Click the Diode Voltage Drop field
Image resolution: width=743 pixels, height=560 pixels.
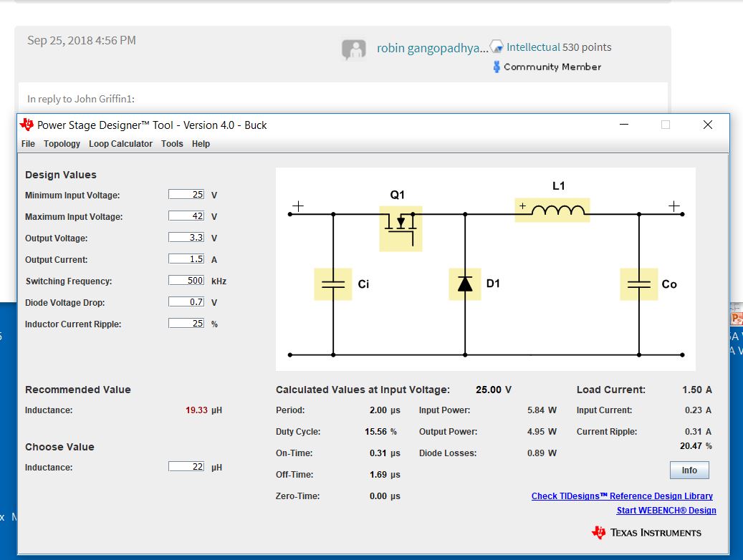click(x=186, y=301)
